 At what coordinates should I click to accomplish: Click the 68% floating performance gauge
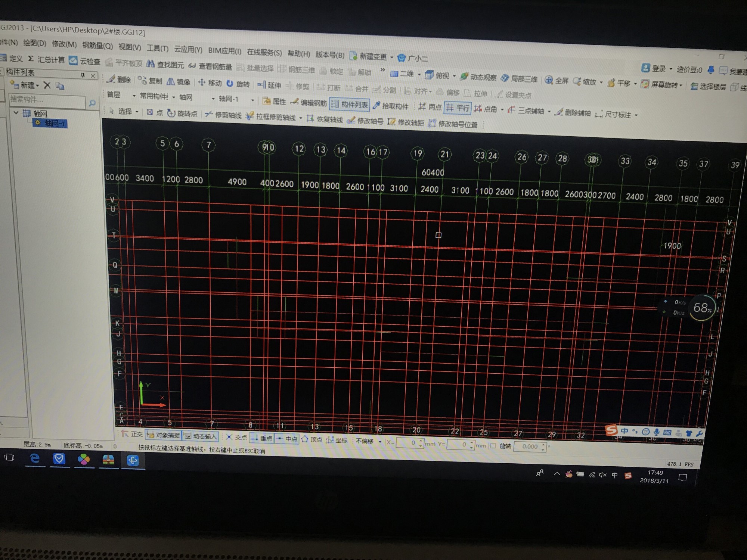(x=702, y=308)
